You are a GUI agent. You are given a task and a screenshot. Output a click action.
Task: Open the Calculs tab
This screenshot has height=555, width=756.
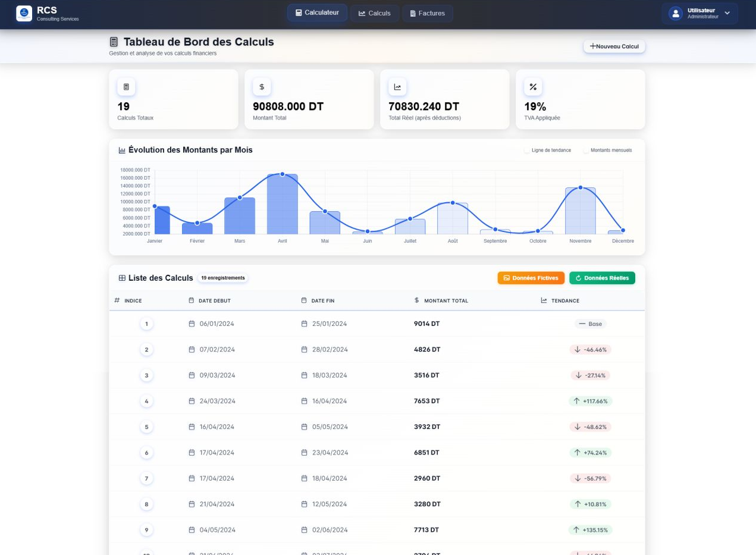pos(374,13)
